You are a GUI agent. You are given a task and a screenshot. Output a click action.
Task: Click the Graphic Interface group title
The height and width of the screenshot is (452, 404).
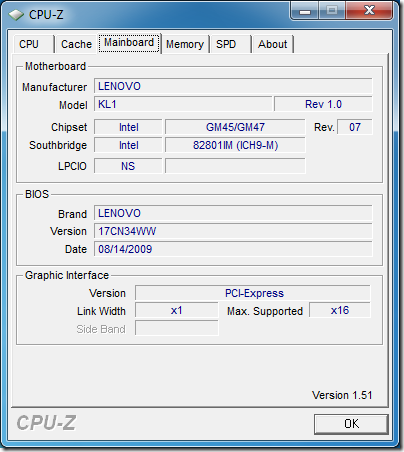67,275
